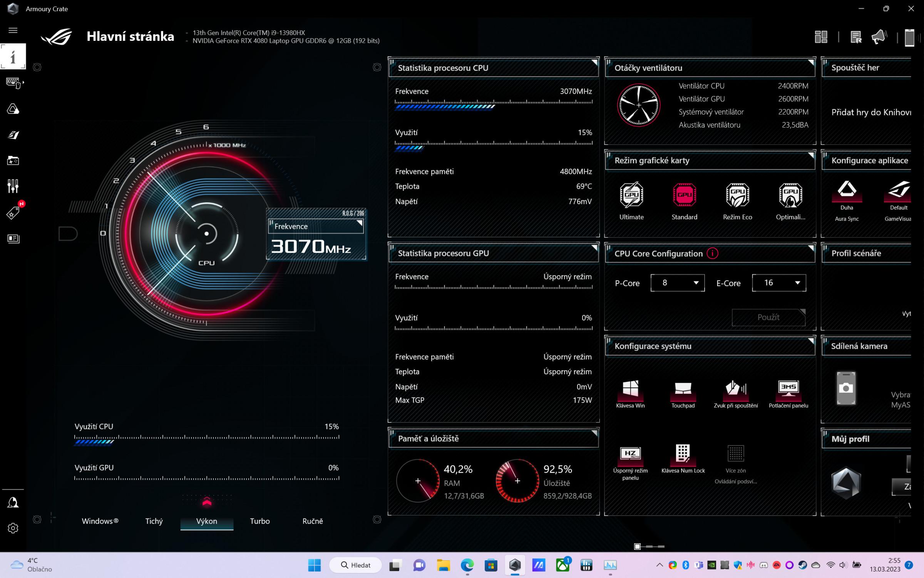This screenshot has height=578, width=924.
Task: Click the RAM usage gauge
Action: pyautogui.click(x=418, y=481)
